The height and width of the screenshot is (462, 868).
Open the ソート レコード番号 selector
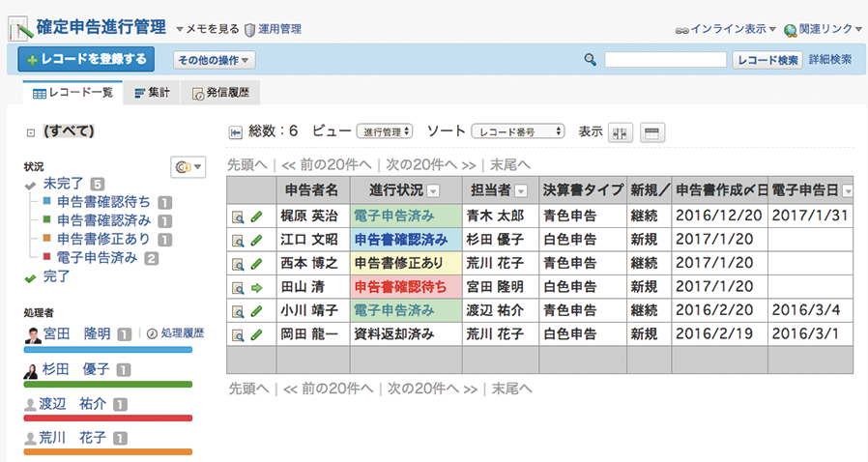pyautogui.click(x=518, y=131)
